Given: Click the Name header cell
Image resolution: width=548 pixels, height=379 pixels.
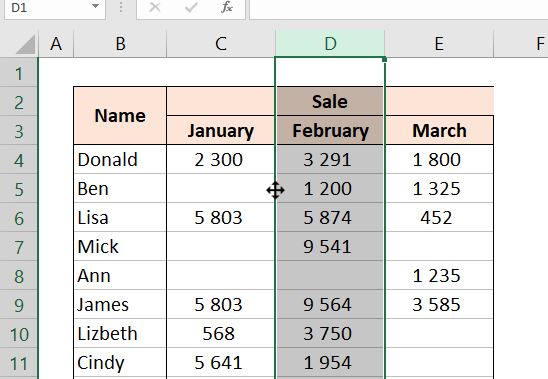Looking at the screenshot, I should [120, 116].
